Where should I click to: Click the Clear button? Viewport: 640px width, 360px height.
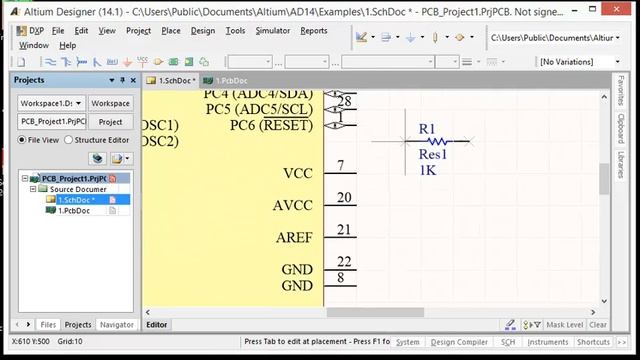click(x=598, y=325)
